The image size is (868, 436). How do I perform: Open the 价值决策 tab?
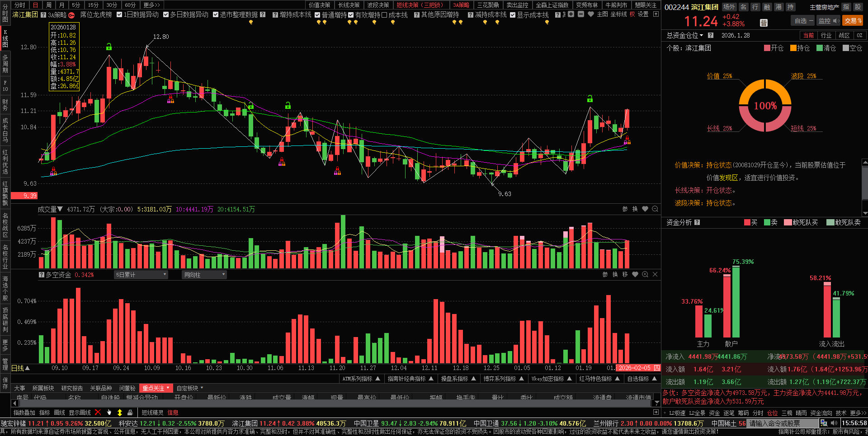click(x=320, y=5)
